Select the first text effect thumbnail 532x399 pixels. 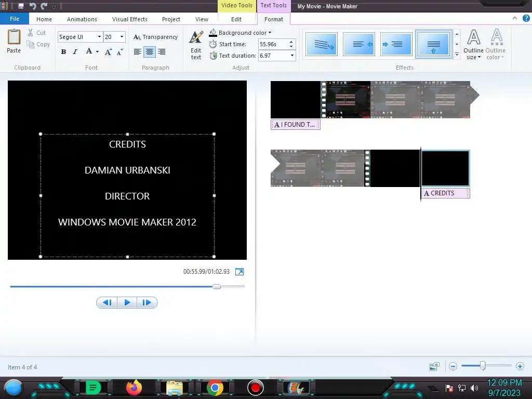321,44
